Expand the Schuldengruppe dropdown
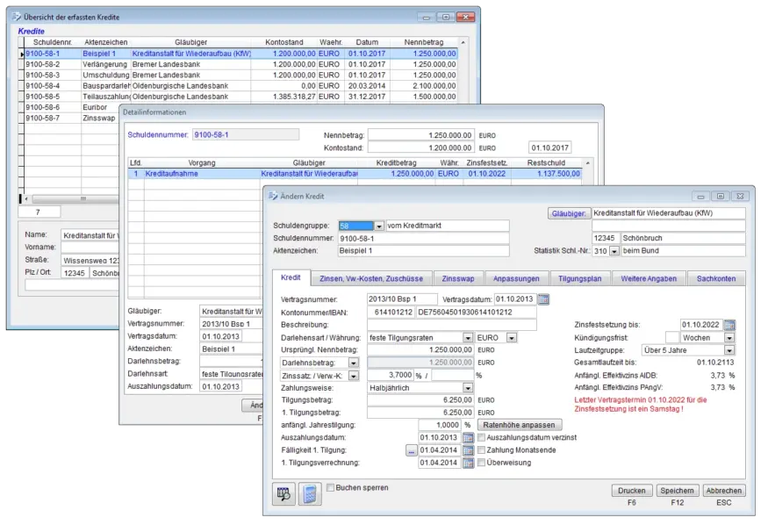 click(379, 226)
